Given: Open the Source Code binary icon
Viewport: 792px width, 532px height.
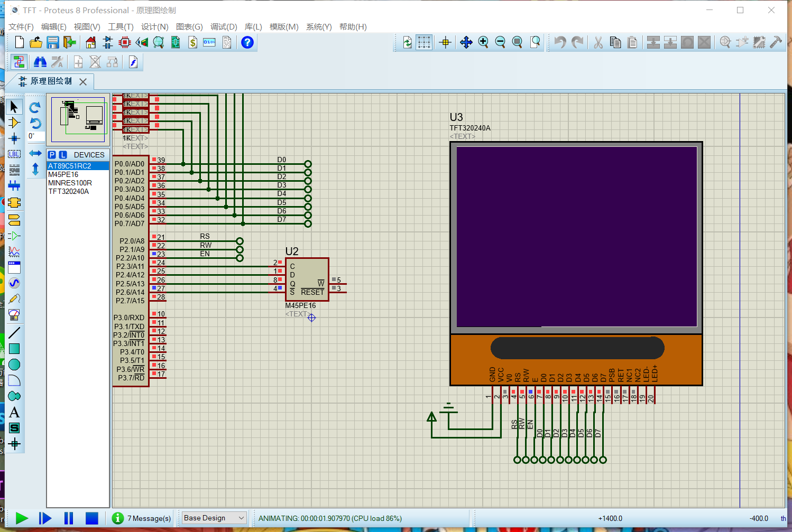Looking at the screenshot, I should (209, 42).
